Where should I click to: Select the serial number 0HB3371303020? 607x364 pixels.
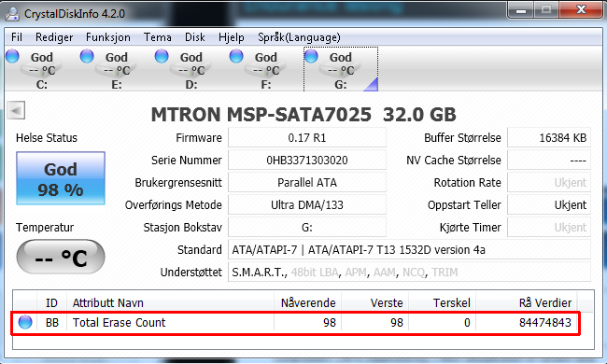tap(307, 161)
